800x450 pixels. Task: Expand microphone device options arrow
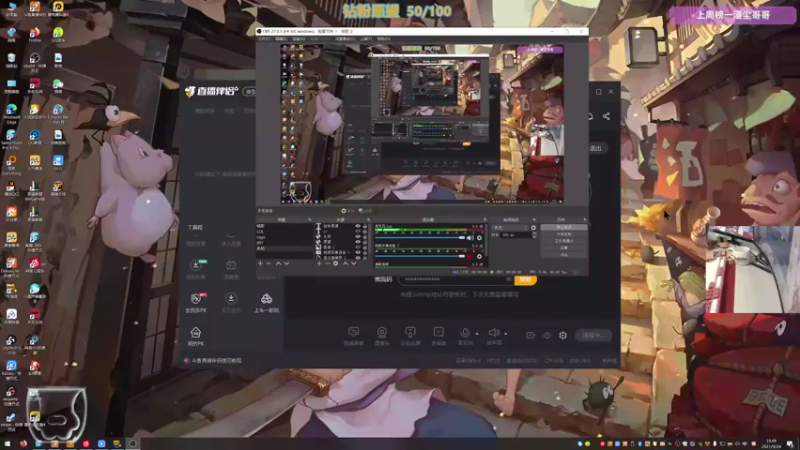pos(477,334)
